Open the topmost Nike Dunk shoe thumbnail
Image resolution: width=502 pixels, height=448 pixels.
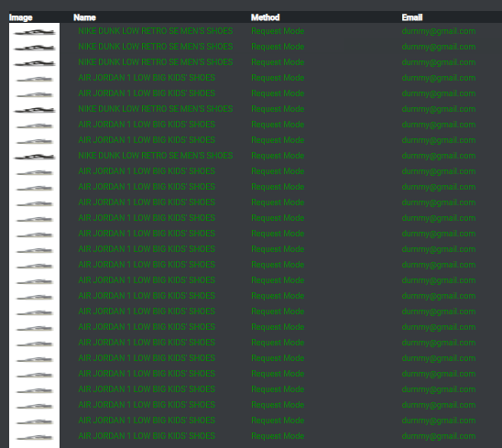tap(34, 31)
